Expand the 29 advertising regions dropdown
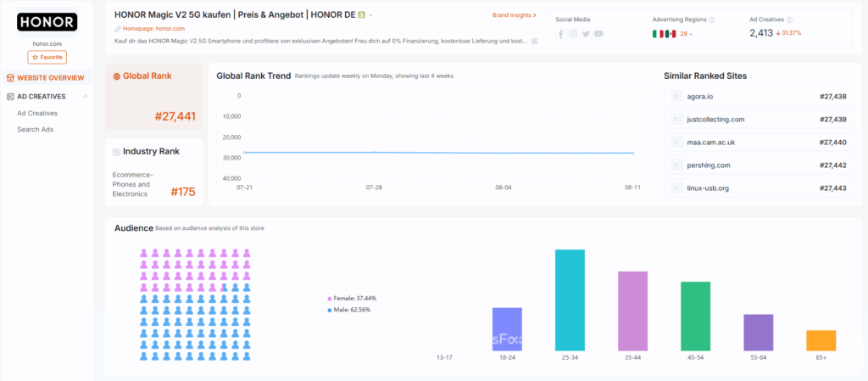This screenshot has width=868, height=381. [x=687, y=34]
